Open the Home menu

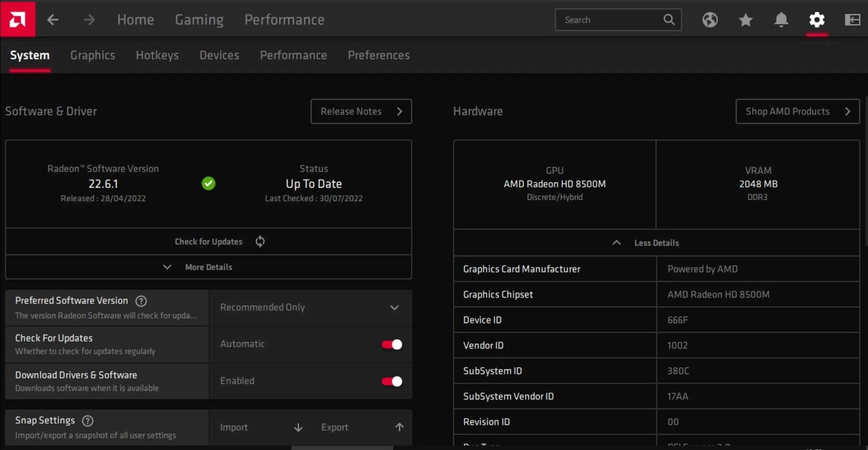click(136, 20)
